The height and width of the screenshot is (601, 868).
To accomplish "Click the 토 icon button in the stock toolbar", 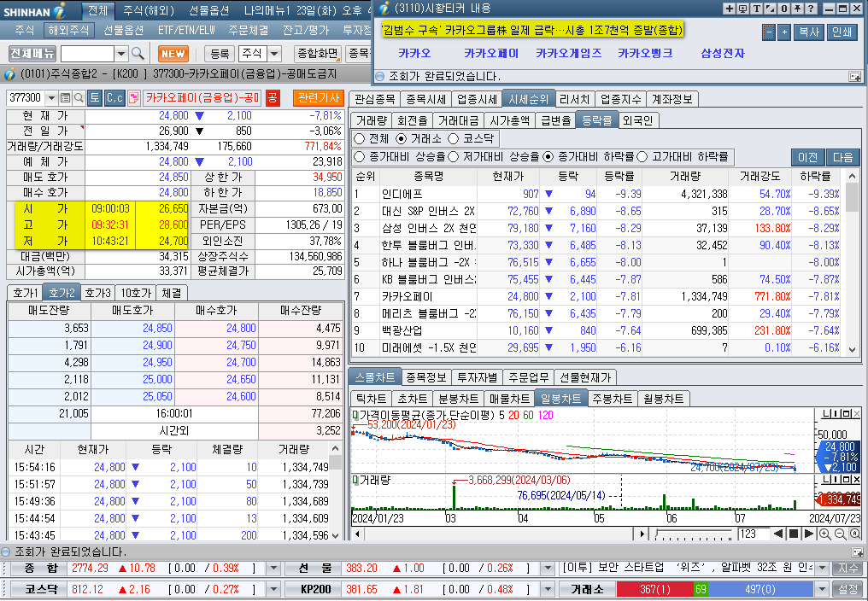I will [95, 98].
